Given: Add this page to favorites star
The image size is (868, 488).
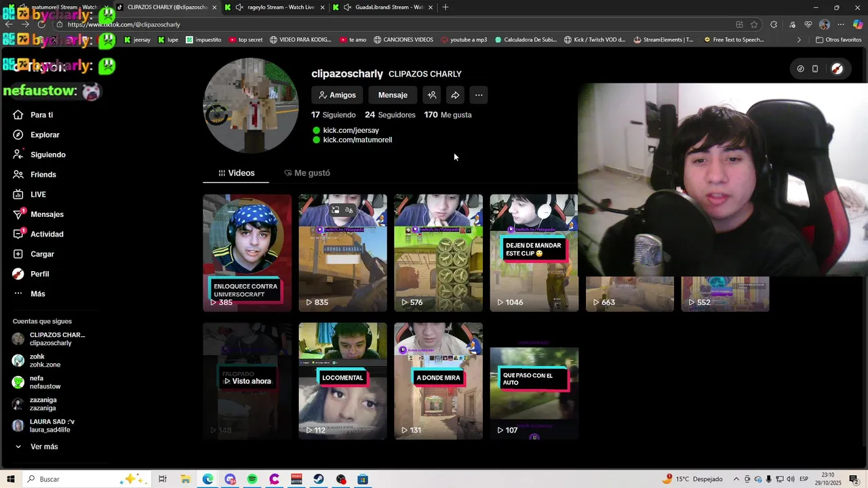Looking at the screenshot, I should click(x=754, y=24).
